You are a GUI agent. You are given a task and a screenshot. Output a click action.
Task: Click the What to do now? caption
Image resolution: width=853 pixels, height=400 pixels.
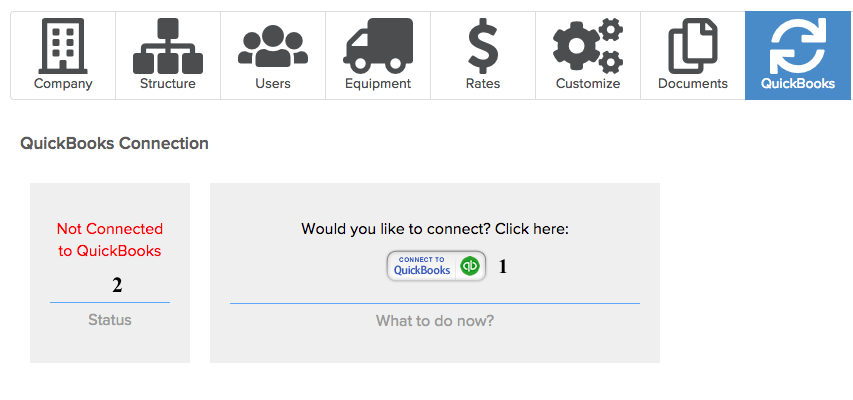[x=435, y=321]
